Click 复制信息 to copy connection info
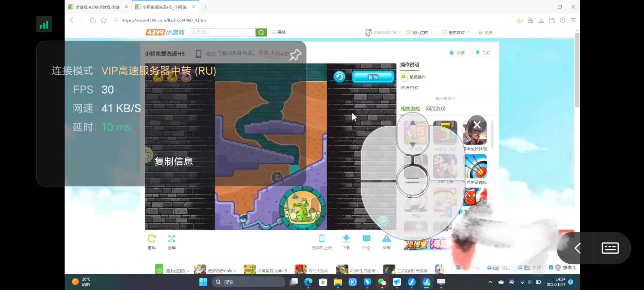This screenshot has height=290, width=644. (x=174, y=161)
